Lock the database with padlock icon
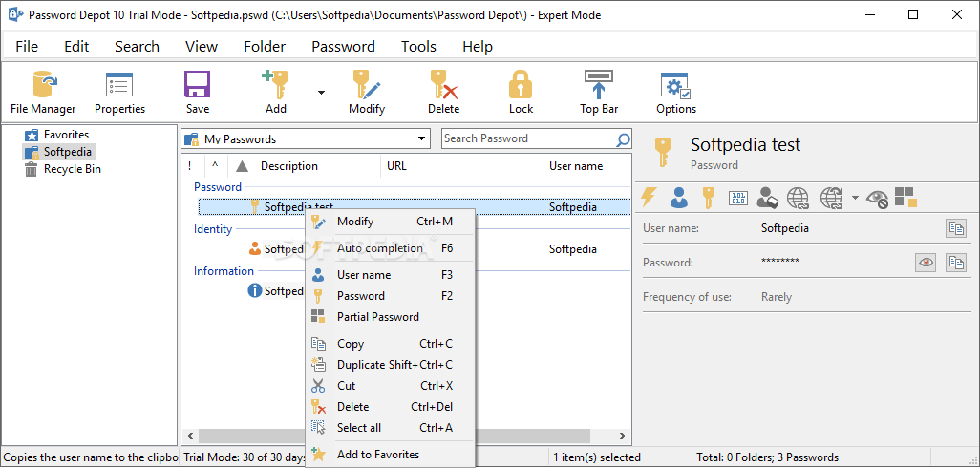This screenshot has height=468, width=980. tap(521, 93)
